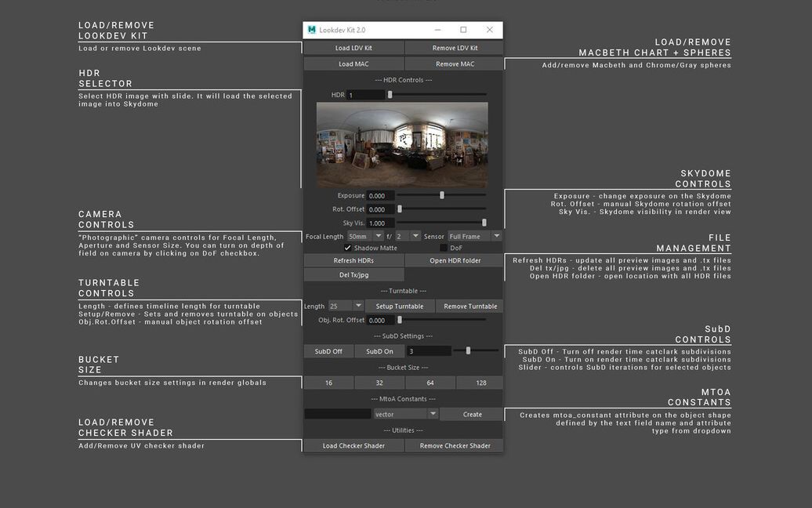Load the UV checker shader
The height and width of the screenshot is (508, 812).
(x=353, y=444)
